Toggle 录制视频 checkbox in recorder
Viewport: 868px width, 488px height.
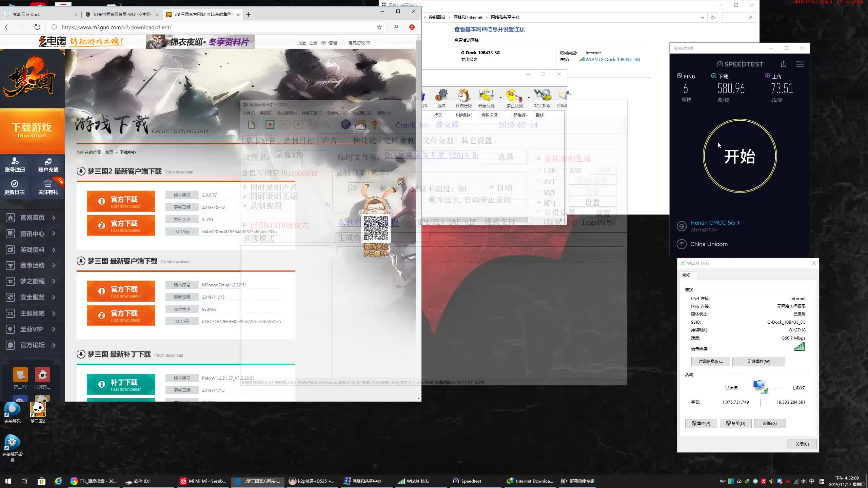pos(245,205)
